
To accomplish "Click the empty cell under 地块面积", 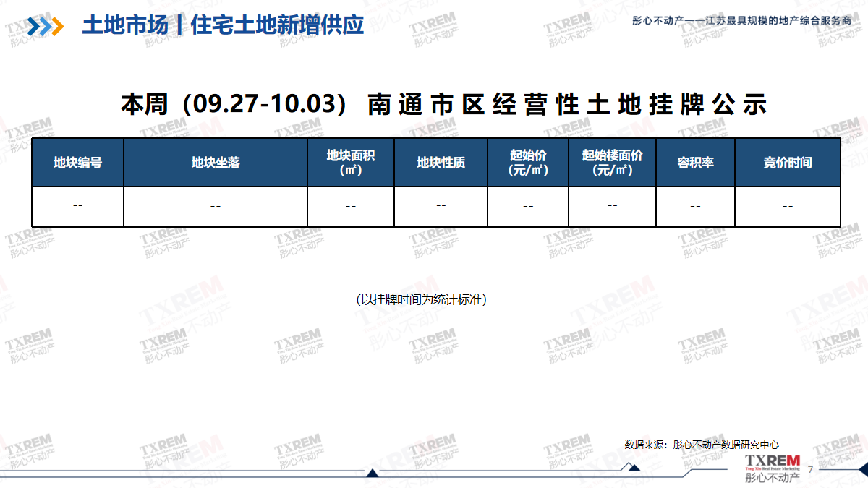I will pyautogui.click(x=351, y=207).
